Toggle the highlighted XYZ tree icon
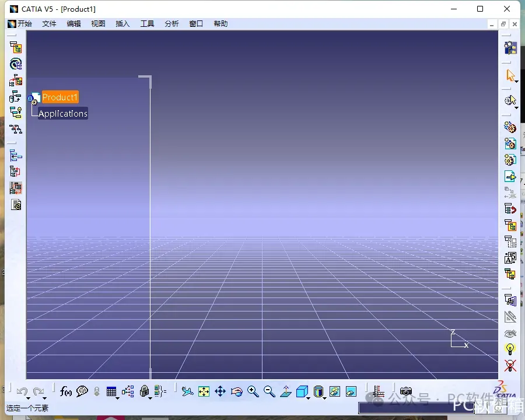525x420 pixels. click(x=16, y=188)
